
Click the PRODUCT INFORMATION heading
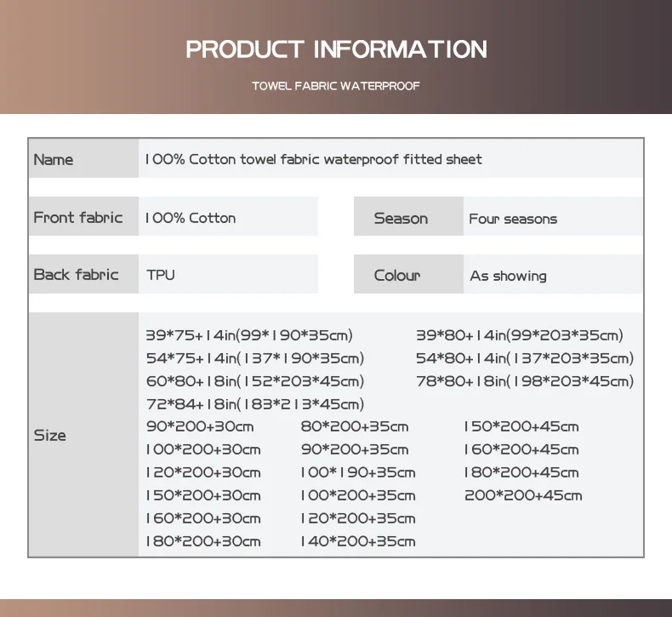point(336,49)
